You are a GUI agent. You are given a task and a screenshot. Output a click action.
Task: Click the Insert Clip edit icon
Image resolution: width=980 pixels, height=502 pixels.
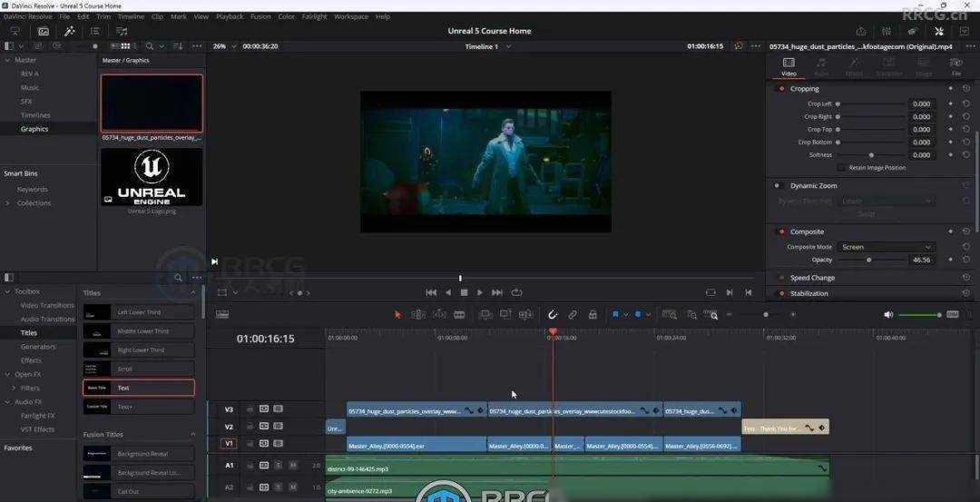pos(485,314)
